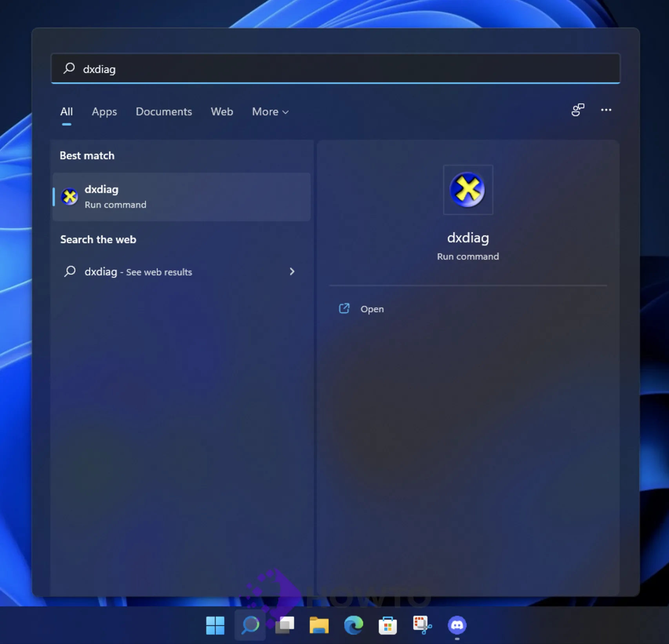Open Snipping Tool from taskbar
Image resolution: width=669 pixels, height=644 pixels.
tap(422, 625)
